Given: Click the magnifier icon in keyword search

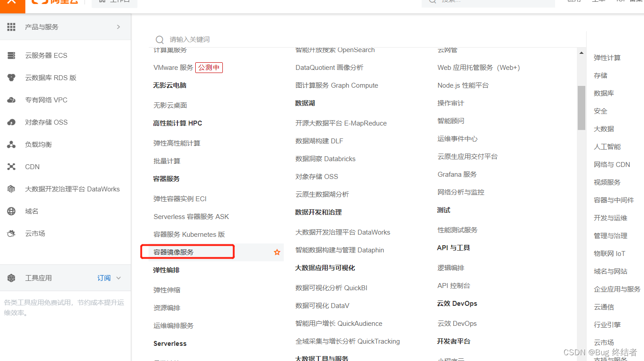Looking at the screenshot, I should pos(160,40).
